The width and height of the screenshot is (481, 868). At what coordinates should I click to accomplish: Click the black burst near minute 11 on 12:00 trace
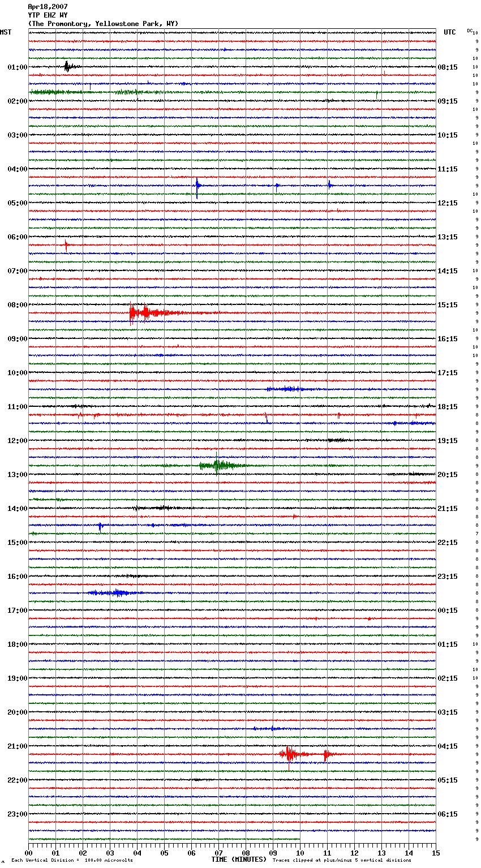338,440
